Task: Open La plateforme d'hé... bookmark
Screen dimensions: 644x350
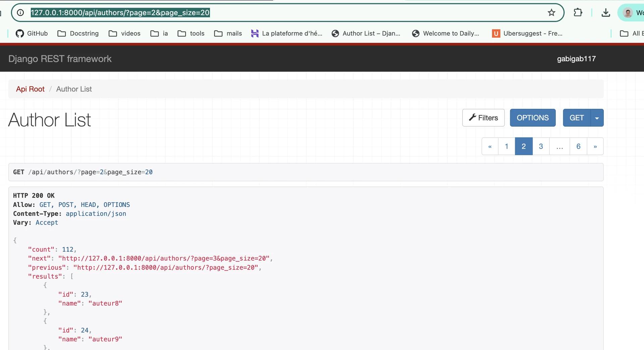Action: (x=286, y=33)
